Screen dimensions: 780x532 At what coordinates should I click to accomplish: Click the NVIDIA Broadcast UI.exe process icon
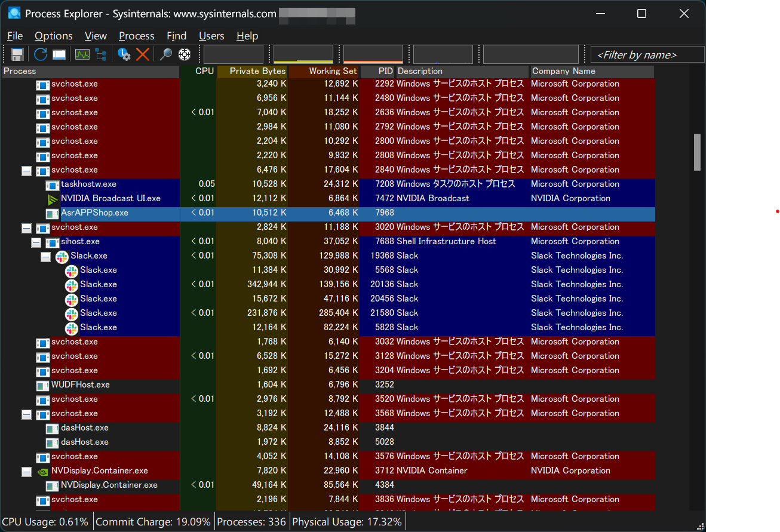click(x=53, y=199)
